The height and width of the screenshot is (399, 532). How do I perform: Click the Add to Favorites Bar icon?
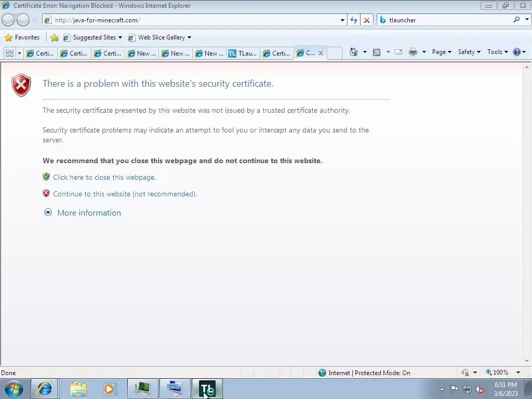pos(54,37)
